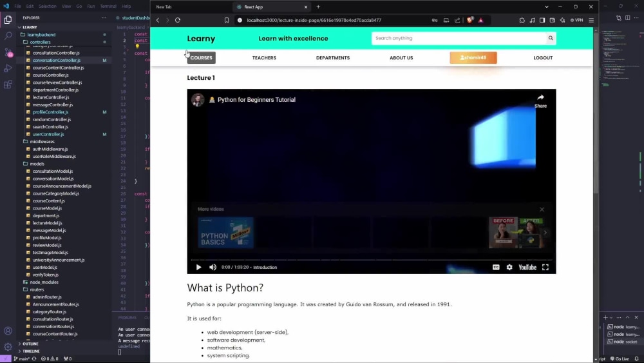Viewport: 644px width, 363px height.
Task: Go to TEACHERS nav link
Action: pyautogui.click(x=264, y=58)
